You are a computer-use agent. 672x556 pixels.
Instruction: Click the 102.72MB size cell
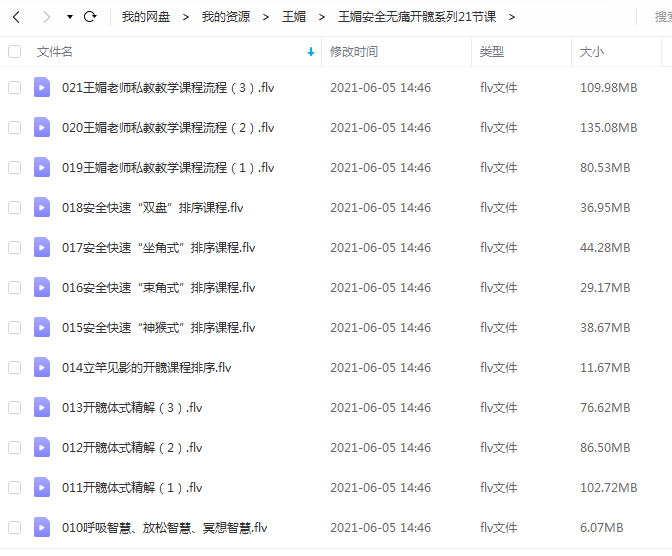click(609, 487)
